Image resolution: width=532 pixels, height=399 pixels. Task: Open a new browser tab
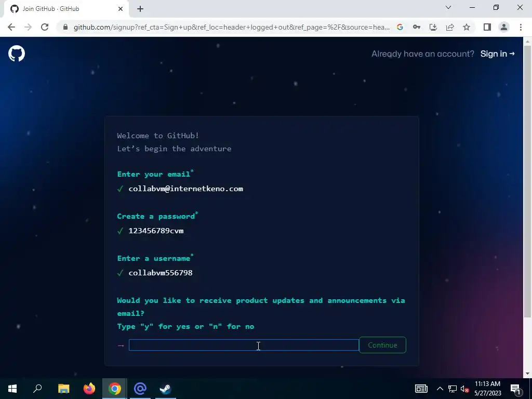pos(140,9)
